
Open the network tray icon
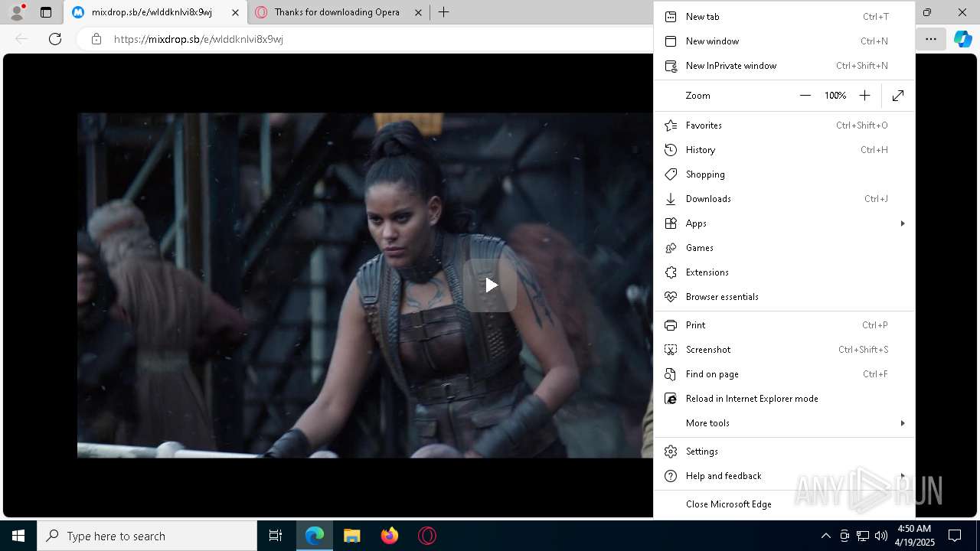pyautogui.click(x=863, y=536)
